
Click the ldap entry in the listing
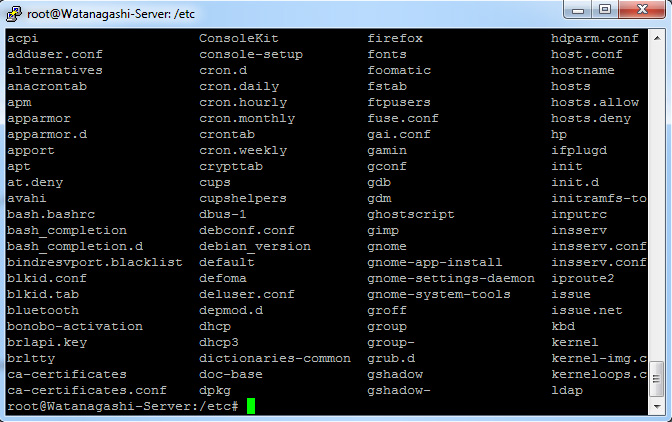pos(567,390)
